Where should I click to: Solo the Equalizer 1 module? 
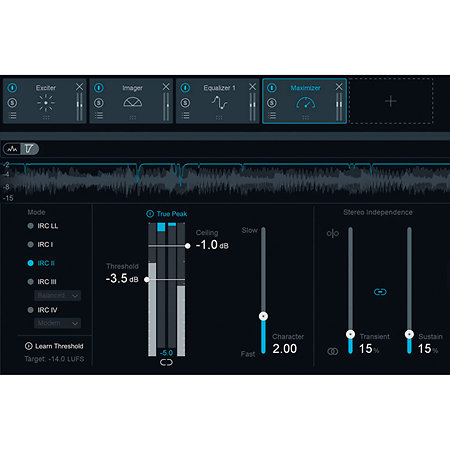pyautogui.click(x=185, y=103)
